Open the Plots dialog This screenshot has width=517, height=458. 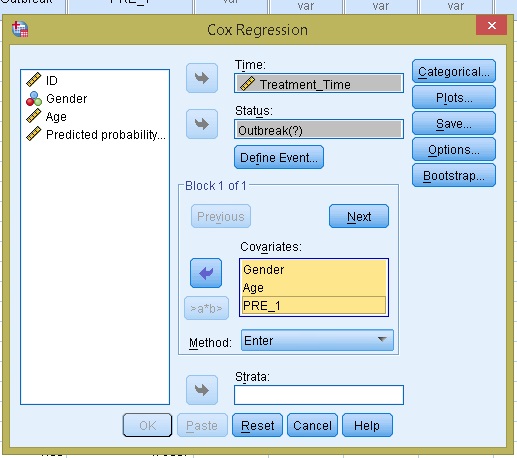[x=454, y=97]
